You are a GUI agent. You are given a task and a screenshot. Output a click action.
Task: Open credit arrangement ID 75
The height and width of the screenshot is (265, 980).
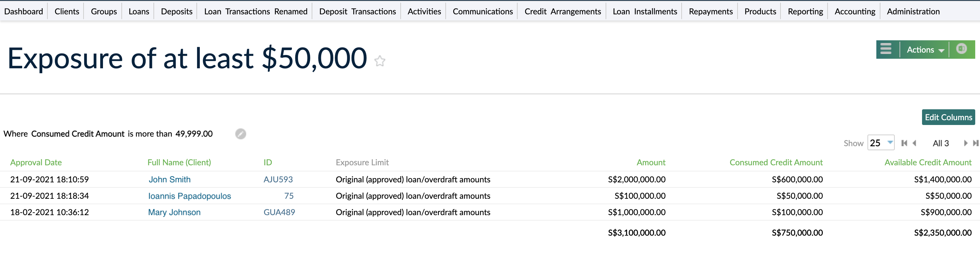point(289,196)
